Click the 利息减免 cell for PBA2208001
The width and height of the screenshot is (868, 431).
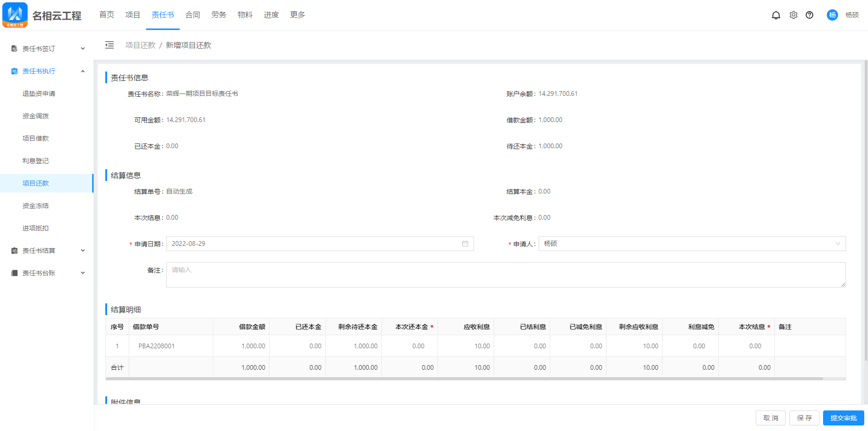[690, 346]
